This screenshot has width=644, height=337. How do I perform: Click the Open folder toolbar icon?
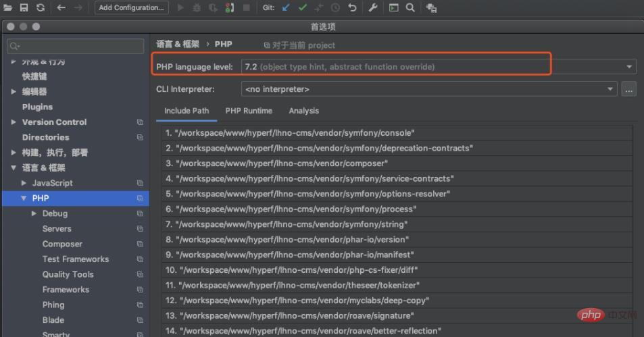tap(8, 7)
